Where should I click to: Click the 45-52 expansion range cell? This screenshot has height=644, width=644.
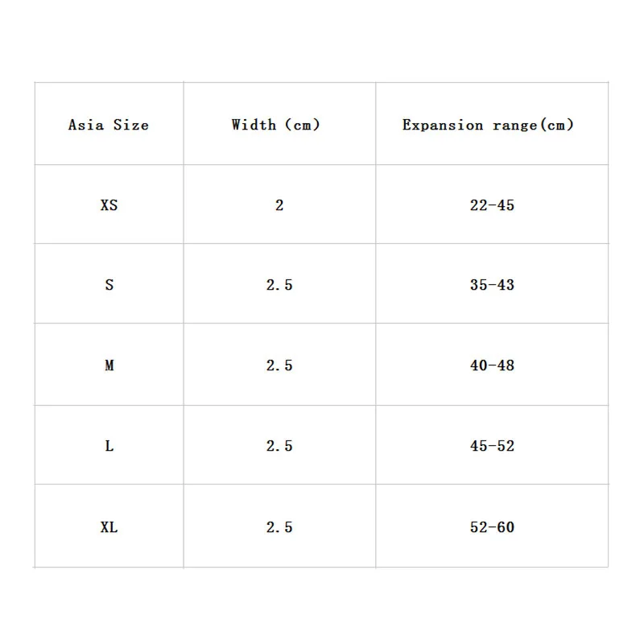coord(492,445)
